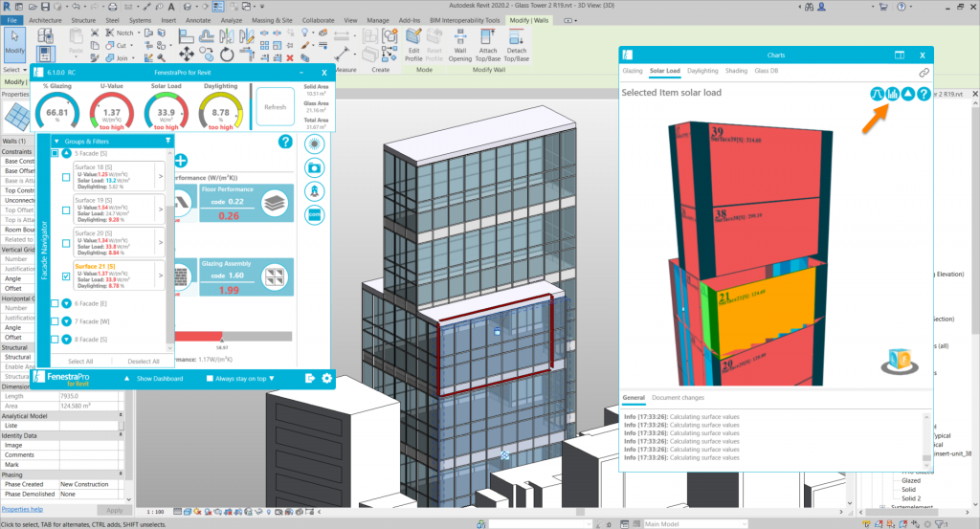Select the Rotate tool in Modify panel
980x529 pixels.
tap(227, 55)
